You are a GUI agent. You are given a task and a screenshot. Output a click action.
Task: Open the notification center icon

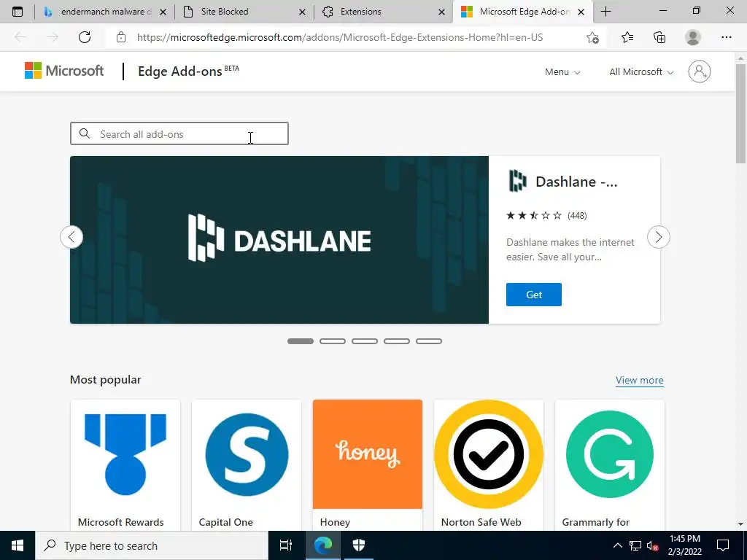pos(723,545)
